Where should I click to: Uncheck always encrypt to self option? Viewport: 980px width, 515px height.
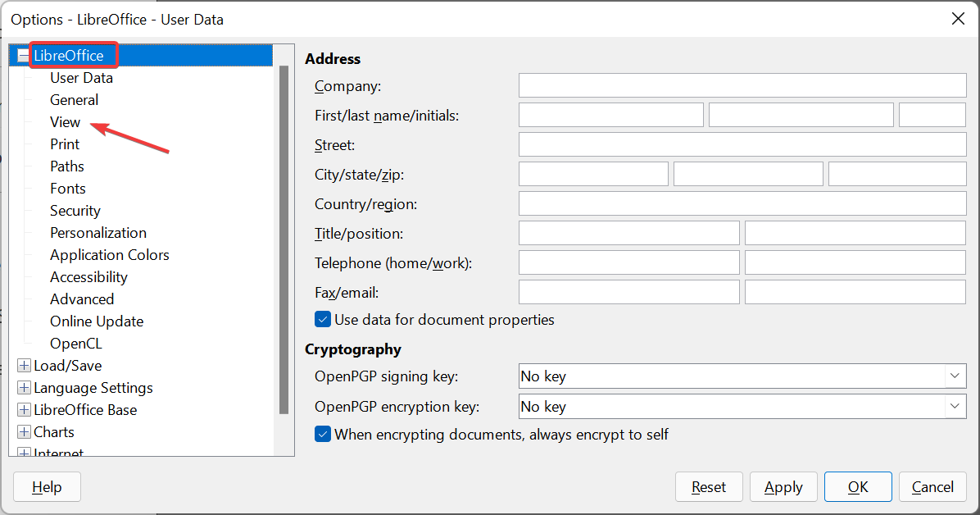[323, 434]
